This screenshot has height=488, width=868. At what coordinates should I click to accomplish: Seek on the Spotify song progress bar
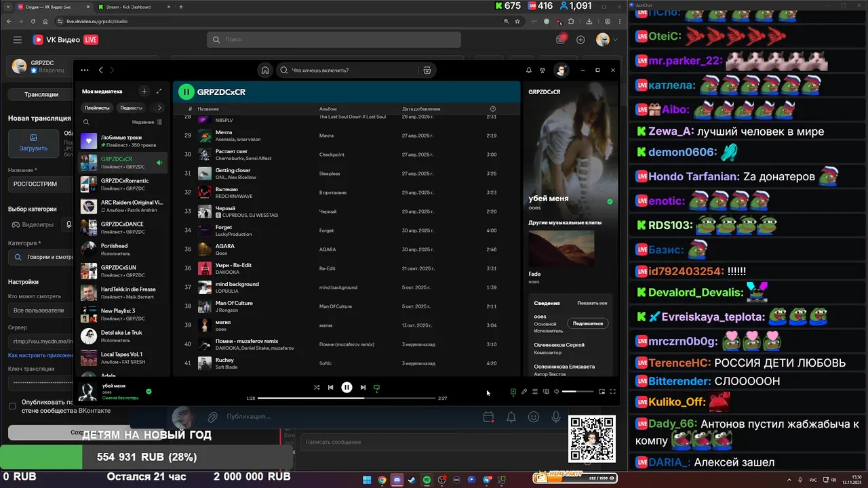coord(347,399)
